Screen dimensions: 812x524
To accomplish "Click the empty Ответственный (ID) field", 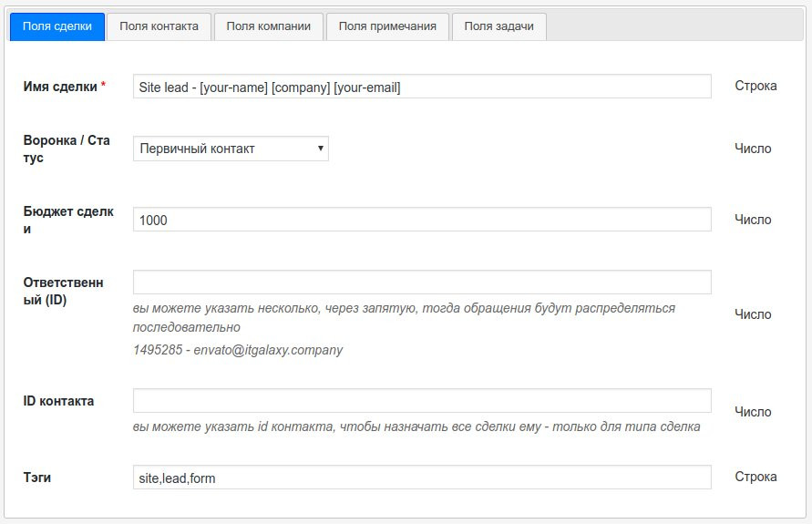I will (421, 282).
